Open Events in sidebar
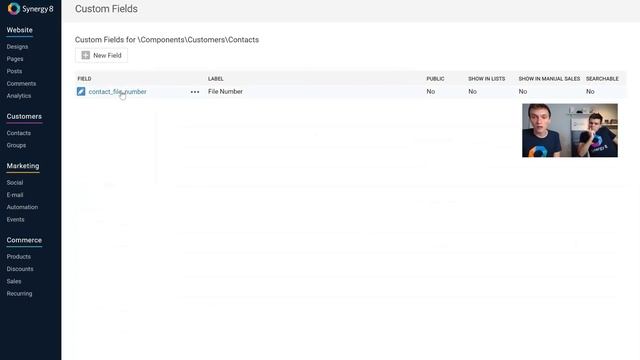The height and width of the screenshot is (360, 640). click(15, 219)
